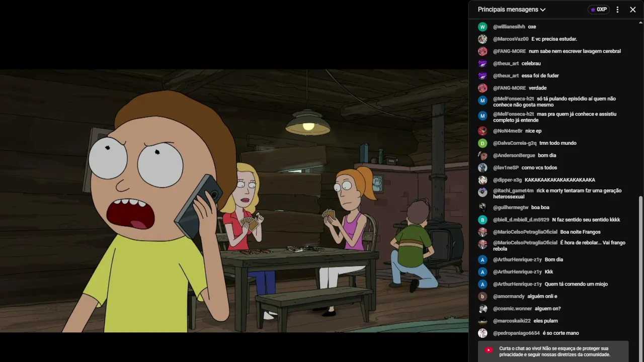644x362 pixels.
Task: Click @FANG-MORE avatar beside "num sabe nem escrever"
Action: (482, 51)
